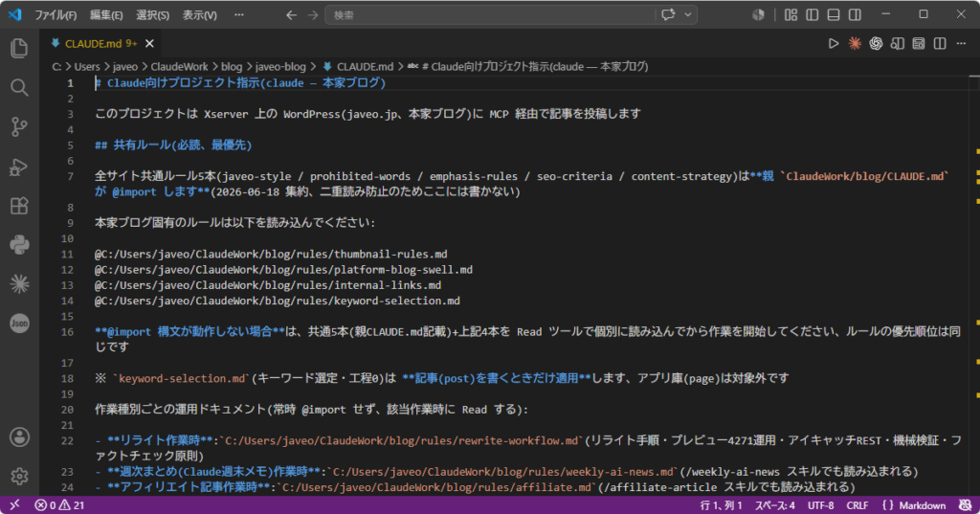Viewport: 980px width, 514px height.
Task: Click the VS Code logo icon
Action: click(15, 14)
